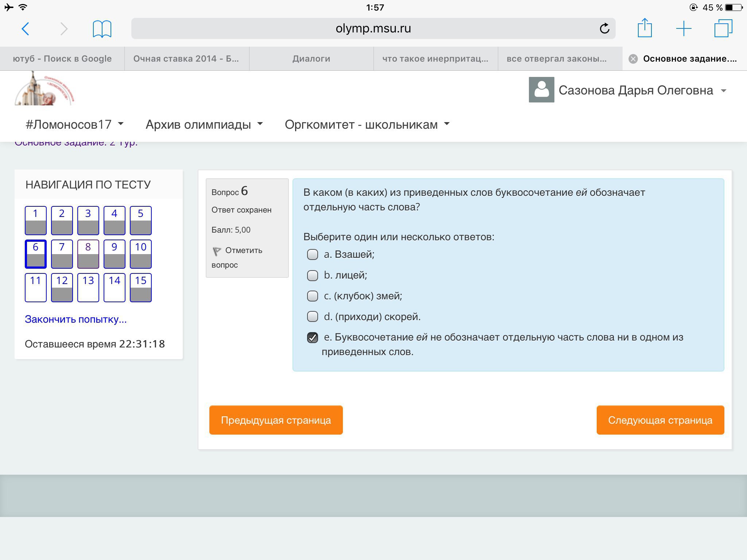Screen dimensions: 747x560
Task: Open Архив олимпиады dropdown
Action: [x=204, y=125]
